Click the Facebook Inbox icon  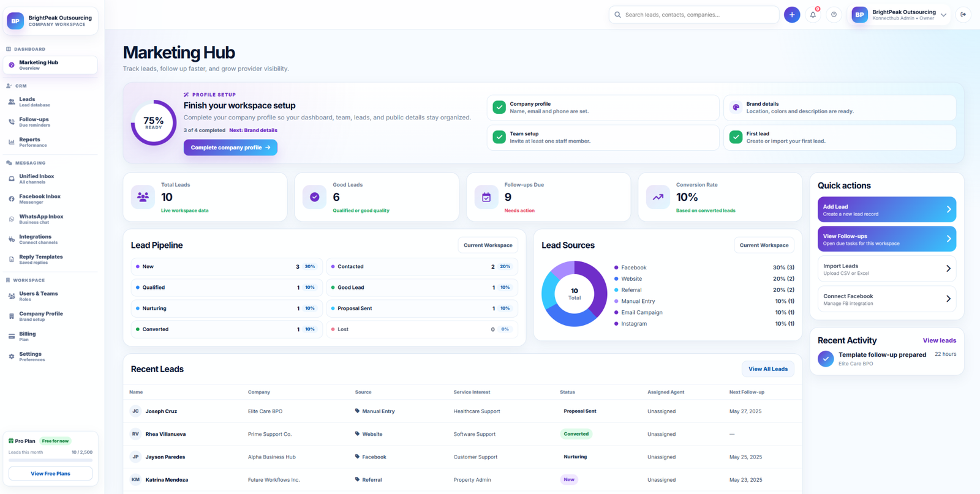[x=11, y=199]
